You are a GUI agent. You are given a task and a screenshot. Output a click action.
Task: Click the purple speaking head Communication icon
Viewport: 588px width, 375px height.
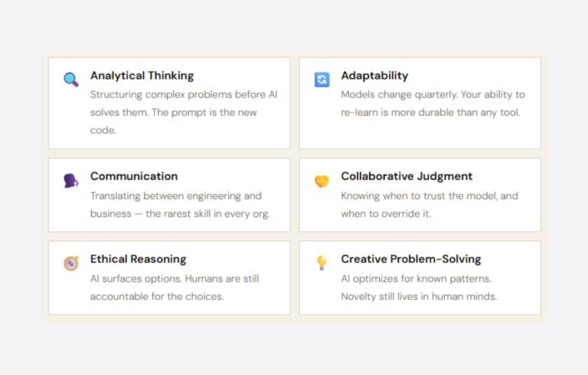[x=71, y=181]
